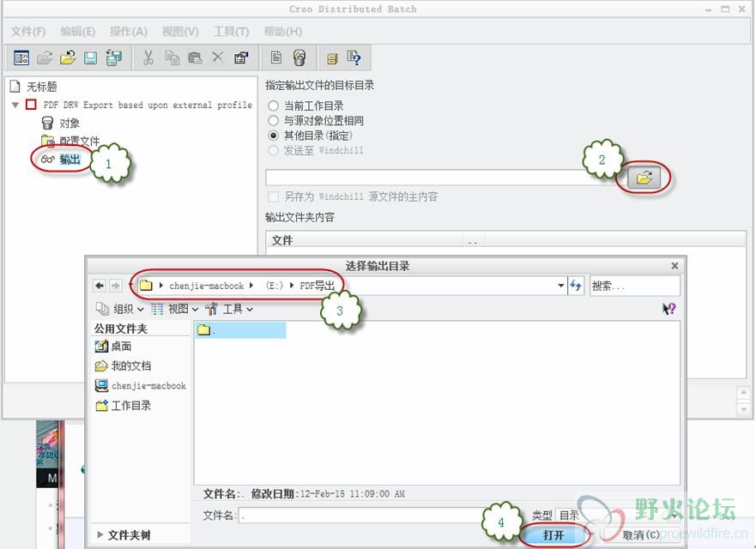Screen dimensions: 756x549
Task: Click the forward arrow in the directory dialog
Action: (x=116, y=286)
